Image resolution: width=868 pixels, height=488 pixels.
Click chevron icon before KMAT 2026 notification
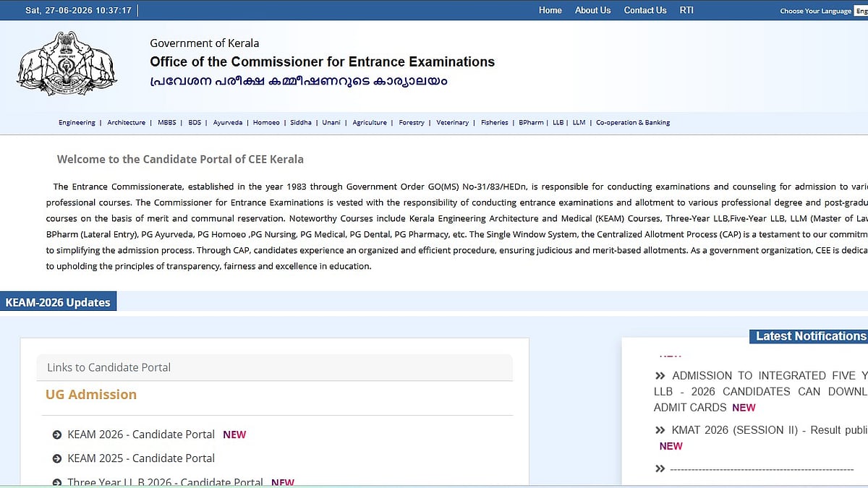pyautogui.click(x=660, y=430)
